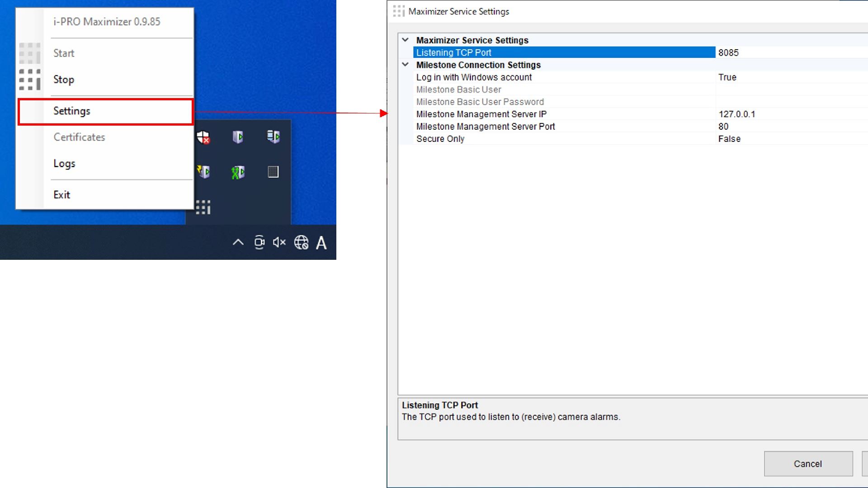Click the network globe taskbar icon

(x=301, y=243)
